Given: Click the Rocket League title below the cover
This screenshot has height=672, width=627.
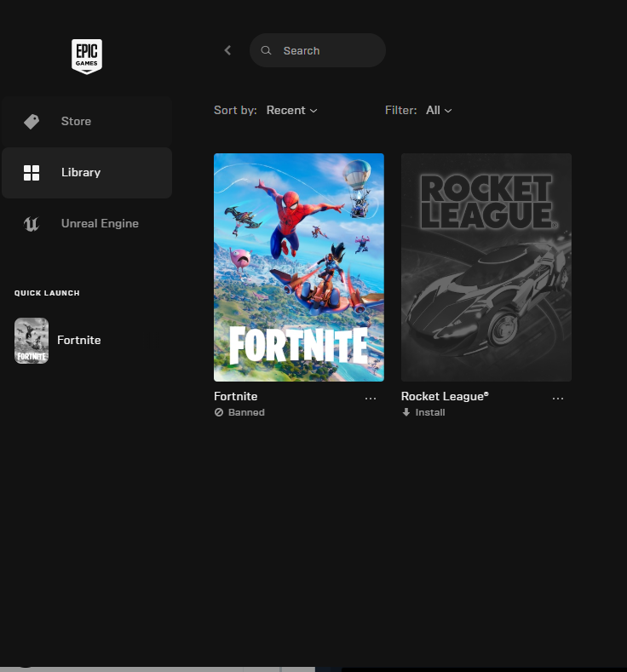Looking at the screenshot, I should tap(445, 396).
